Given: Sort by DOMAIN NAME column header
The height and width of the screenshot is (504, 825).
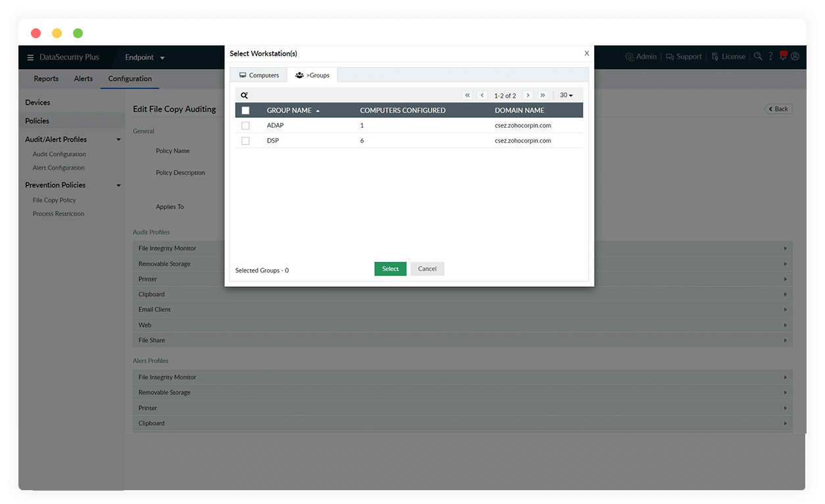Looking at the screenshot, I should (520, 111).
